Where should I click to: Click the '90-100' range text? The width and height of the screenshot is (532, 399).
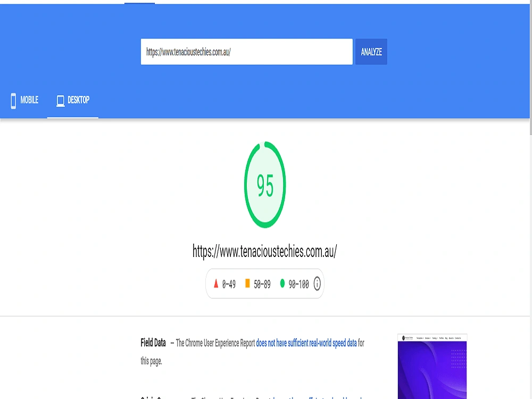(x=298, y=284)
